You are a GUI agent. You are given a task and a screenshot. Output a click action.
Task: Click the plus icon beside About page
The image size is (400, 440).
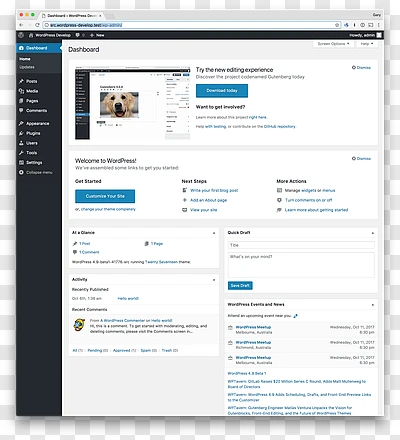click(x=185, y=200)
